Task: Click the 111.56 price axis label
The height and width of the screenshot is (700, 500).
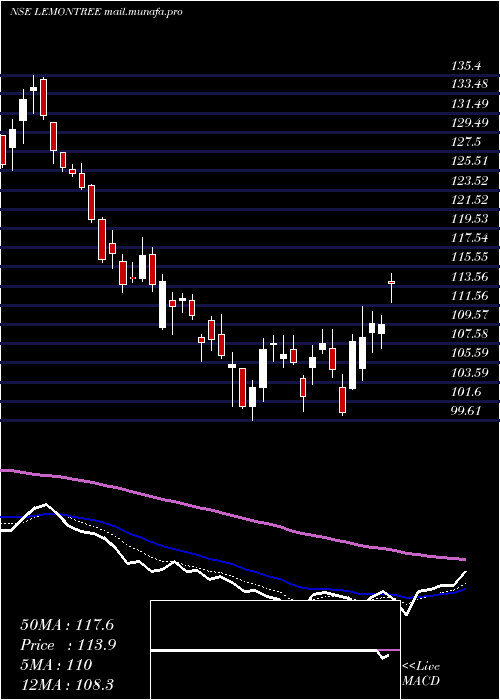Action: (470, 296)
